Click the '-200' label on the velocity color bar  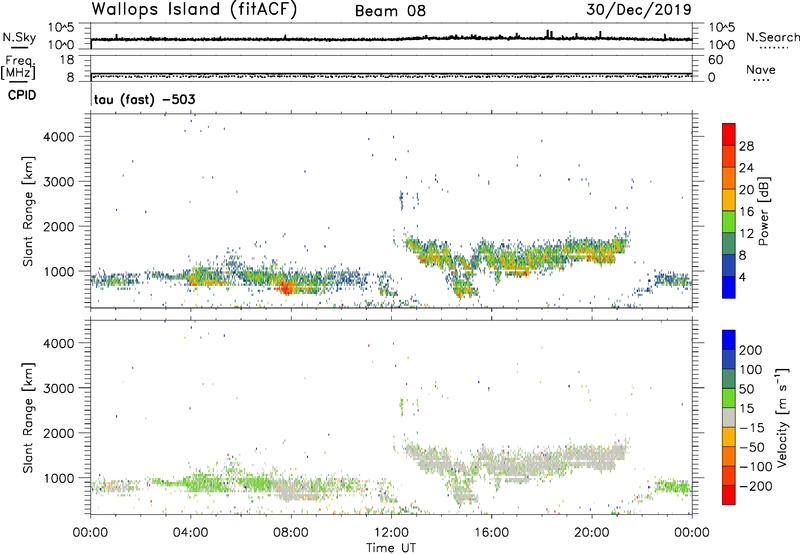click(757, 486)
